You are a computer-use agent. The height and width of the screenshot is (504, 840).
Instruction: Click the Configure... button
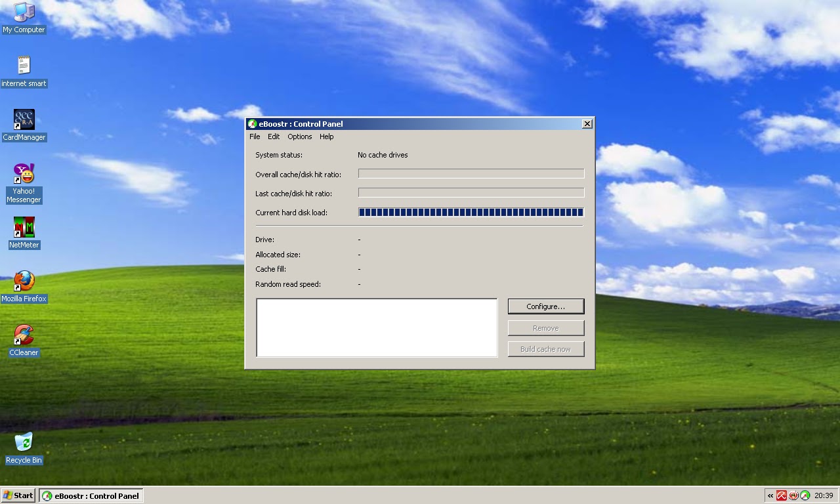[545, 306]
